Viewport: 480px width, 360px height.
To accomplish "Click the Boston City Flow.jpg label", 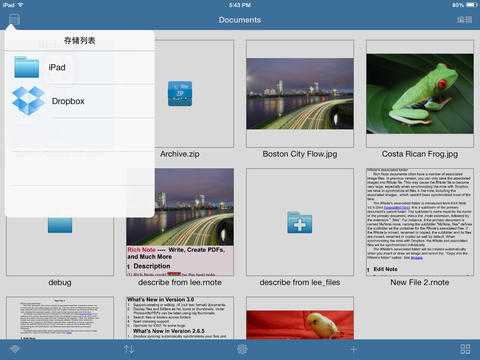I will click(x=300, y=154).
